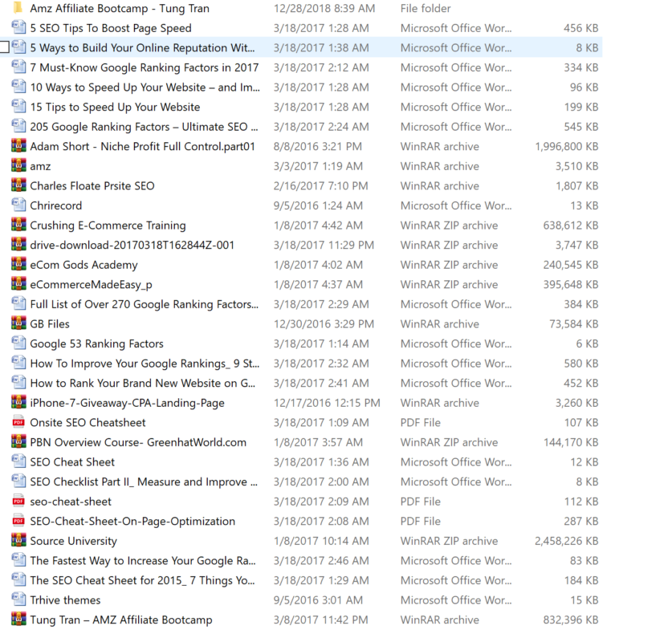Click the date 9/5/2016 3:01 AM
672x642 pixels.
318,599
